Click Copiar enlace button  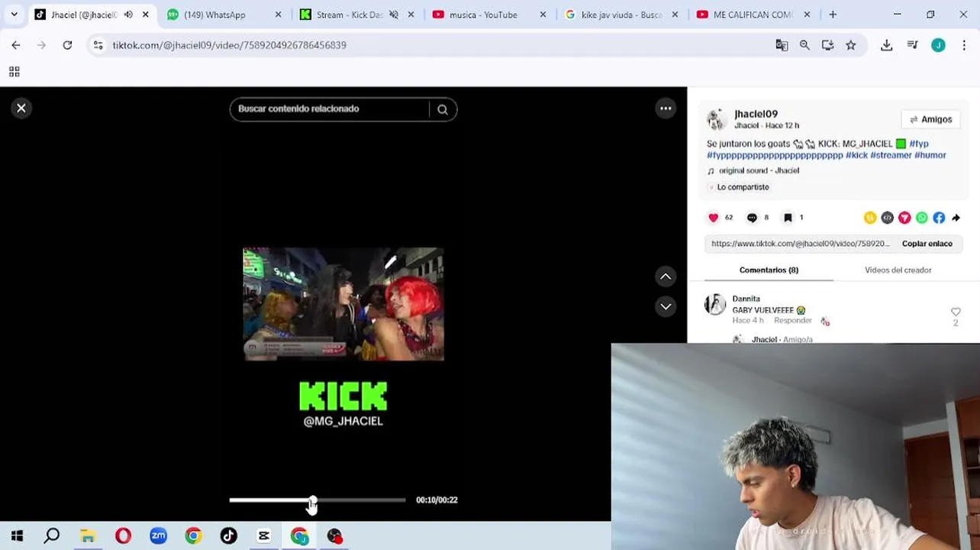[927, 244]
